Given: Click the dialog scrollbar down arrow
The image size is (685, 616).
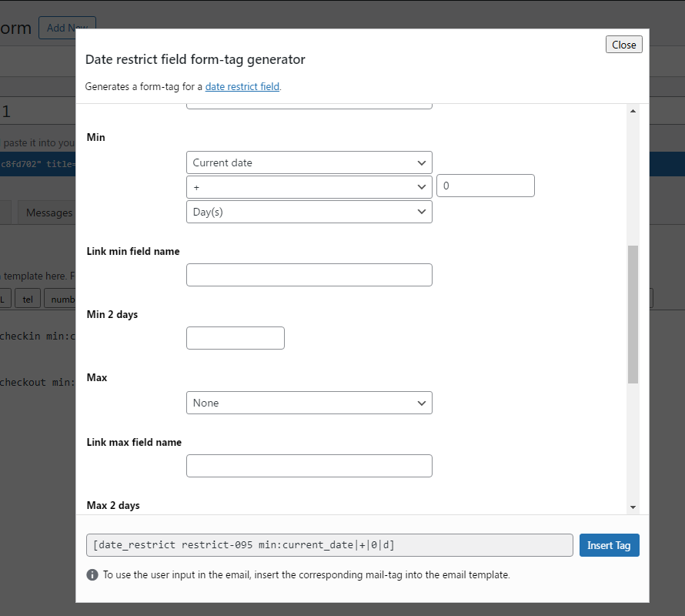Looking at the screenshot, I should tap(633, 507).
